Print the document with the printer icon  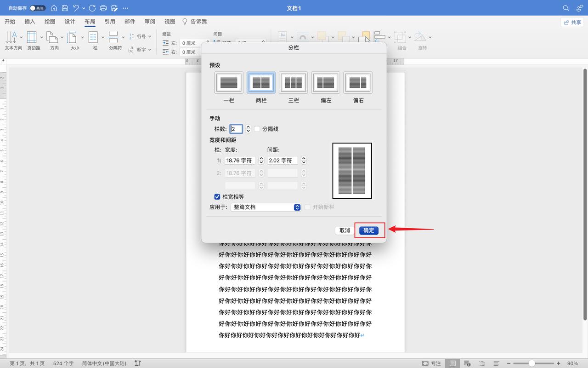103,8
